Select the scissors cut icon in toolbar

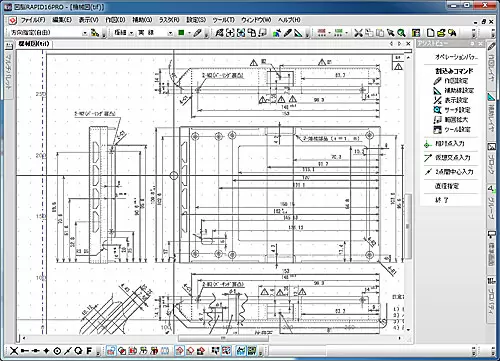(358, 33)
